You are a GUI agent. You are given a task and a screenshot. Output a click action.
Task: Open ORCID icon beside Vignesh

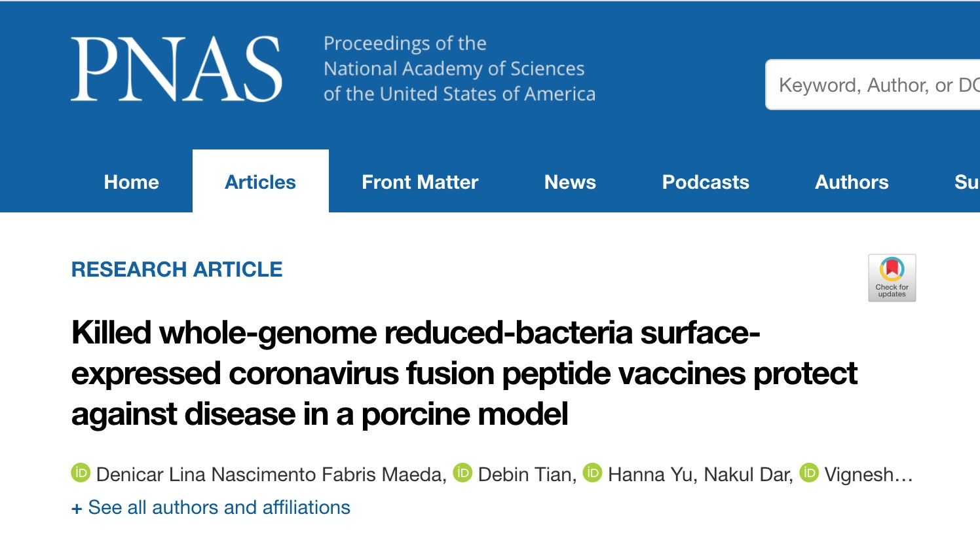pos(809,473)
